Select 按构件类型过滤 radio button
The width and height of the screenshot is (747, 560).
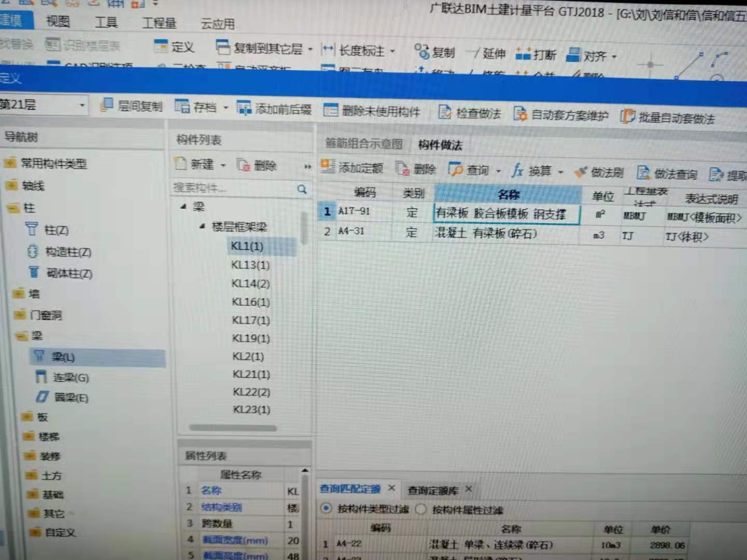click(326, 508)
